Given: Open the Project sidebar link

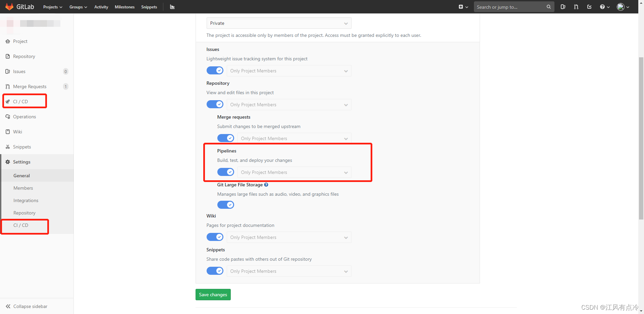Looking at the screenshot, I should pyautogui.click(x=20, y=41).
